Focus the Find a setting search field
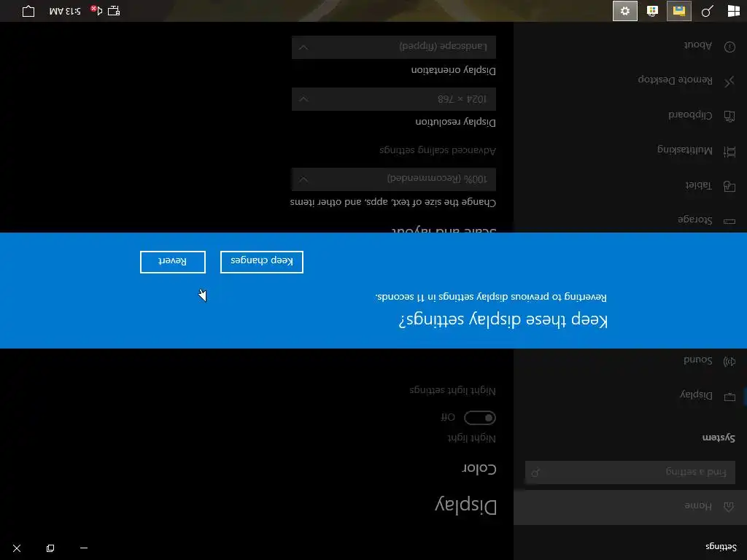747x560 pixels. (x=630, y=472)
